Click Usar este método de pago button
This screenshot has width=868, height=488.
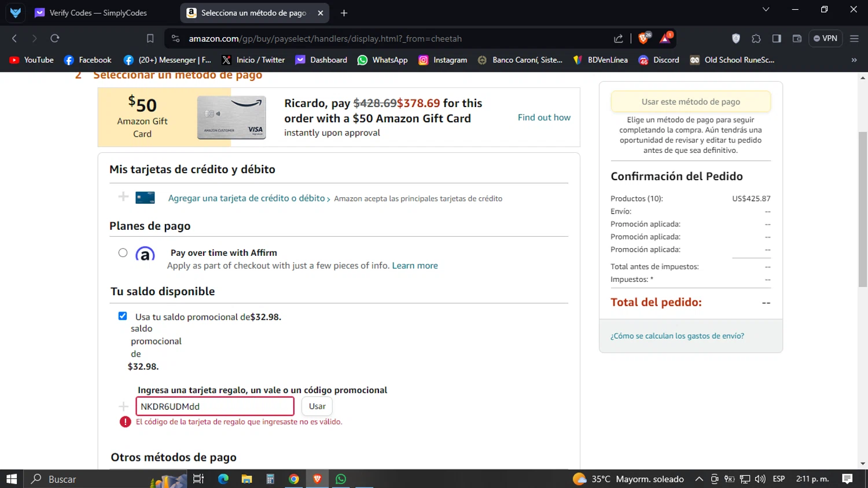coord(691,101)
